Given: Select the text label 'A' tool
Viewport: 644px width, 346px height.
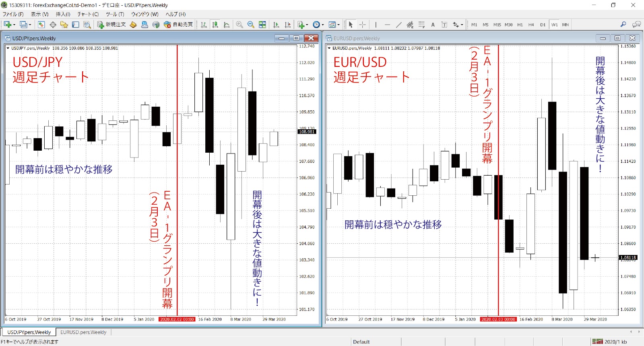Looking at the screenshot, I should (433, 25).
